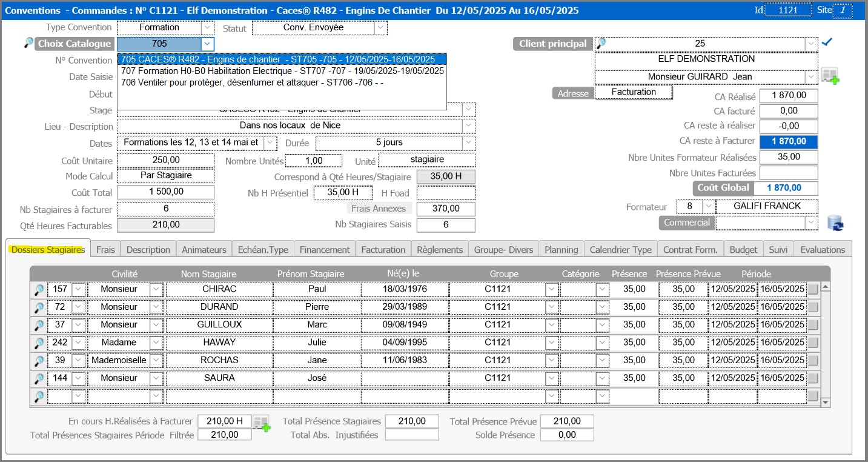
Task: Select catalogue entry 707 Formation H0-B0 Habilitation Electrique
Action: coord(282,70)
